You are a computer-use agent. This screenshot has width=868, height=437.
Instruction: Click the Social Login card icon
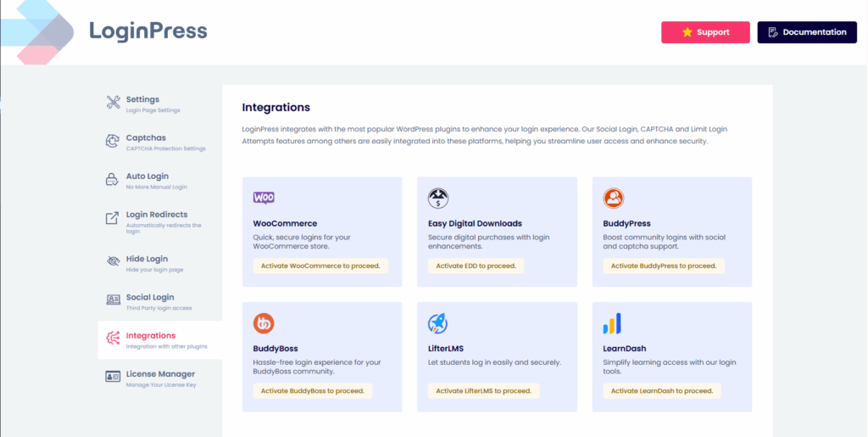point(113,300)
